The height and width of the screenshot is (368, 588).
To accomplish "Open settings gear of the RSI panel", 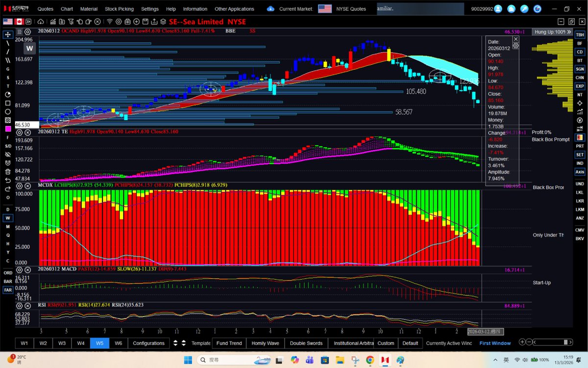I will point(19,305).
